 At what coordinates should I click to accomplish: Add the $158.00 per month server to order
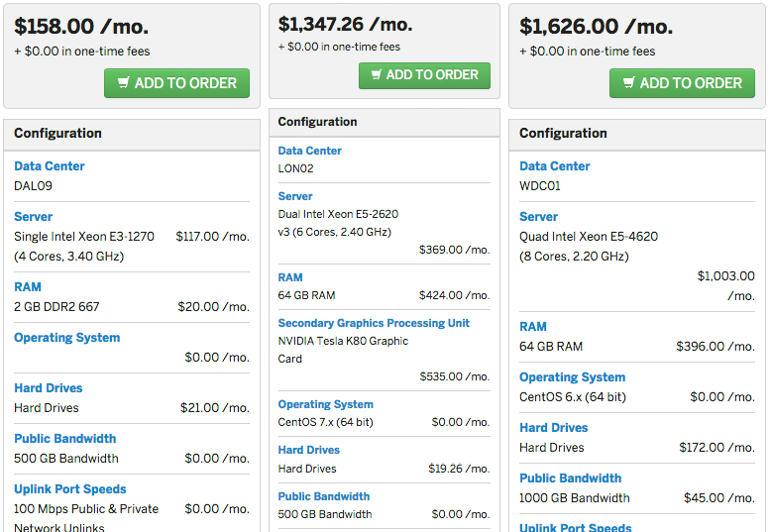(x=176, y=83)
